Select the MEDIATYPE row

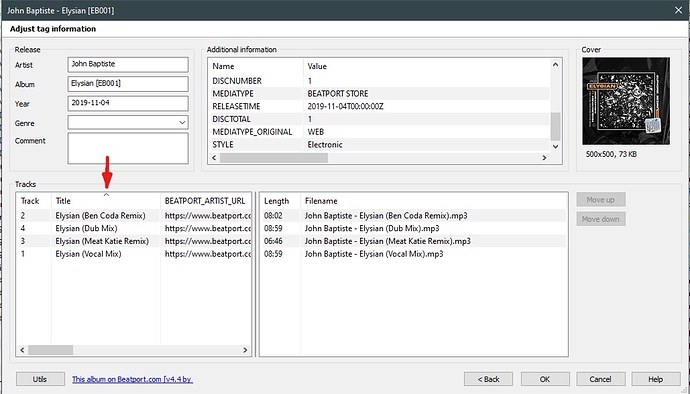click(379, 94)
